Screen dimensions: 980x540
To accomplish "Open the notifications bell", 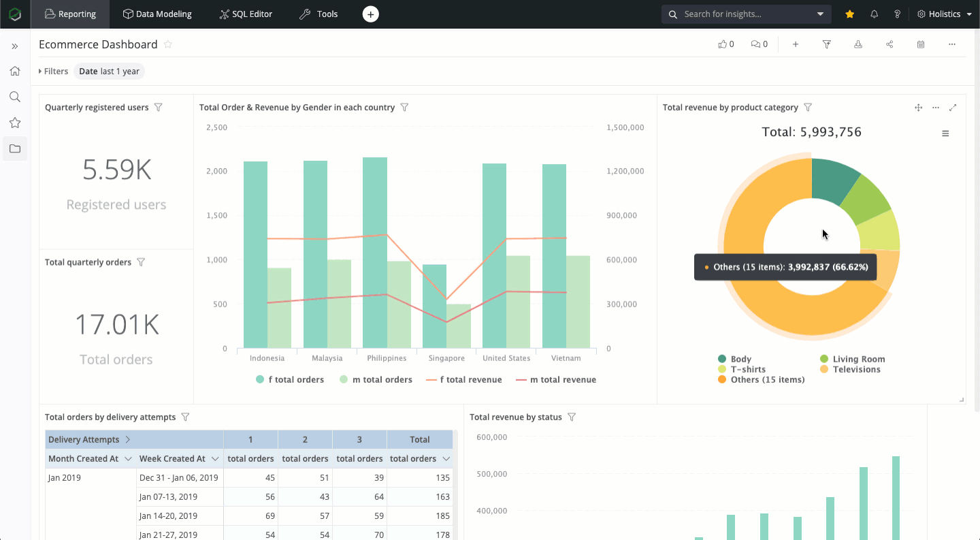I will 875,14.
